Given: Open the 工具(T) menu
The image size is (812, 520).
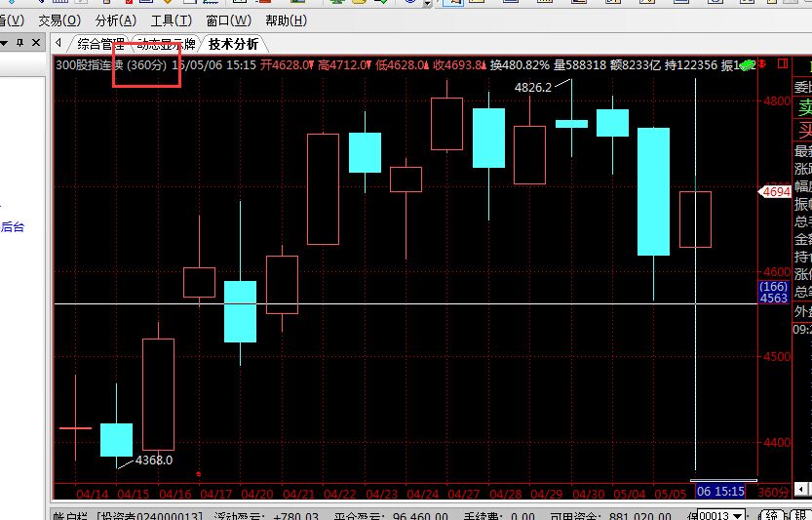Looking at the screenshot, I should 171,20.
